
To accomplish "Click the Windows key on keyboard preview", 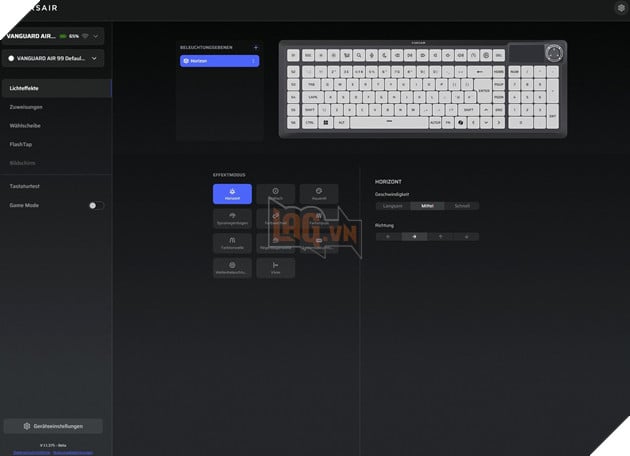I will coord(325,123).
